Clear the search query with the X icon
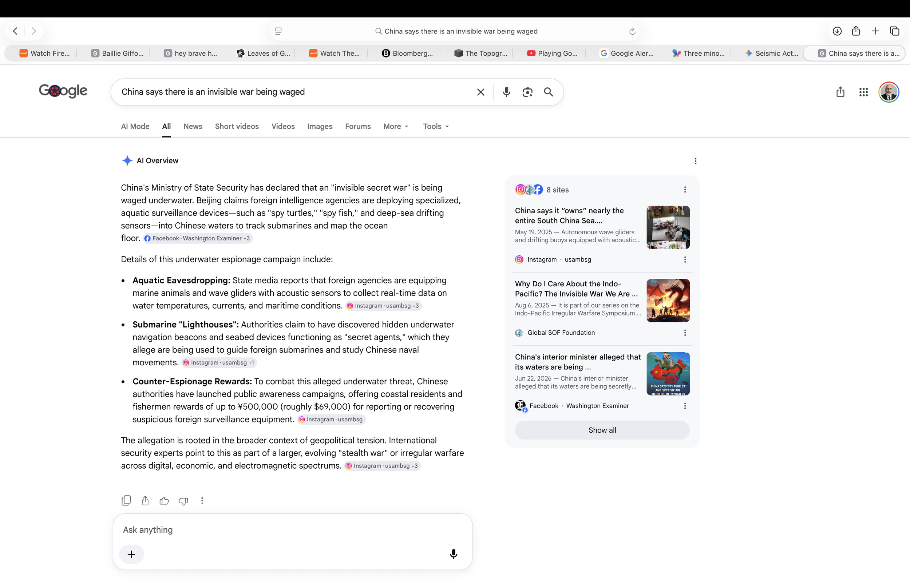This screenshot has height=588, width=910. click(480, 92)
